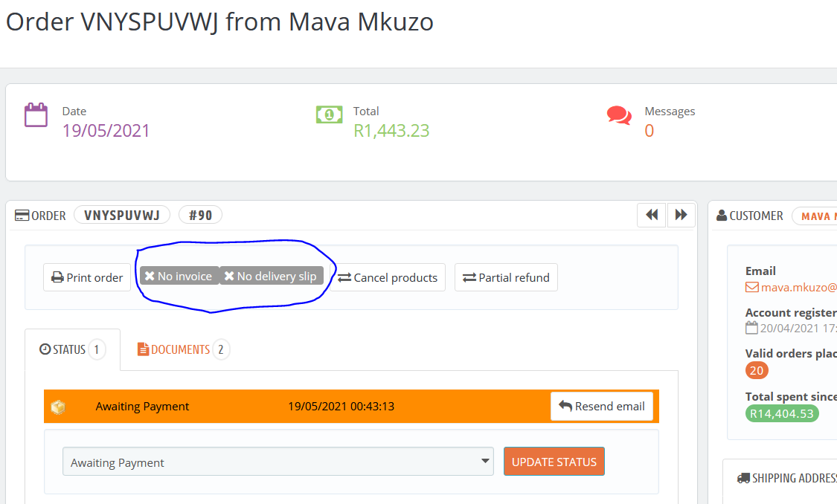Go to previous order with the double-left arrows

coord(651,215)
